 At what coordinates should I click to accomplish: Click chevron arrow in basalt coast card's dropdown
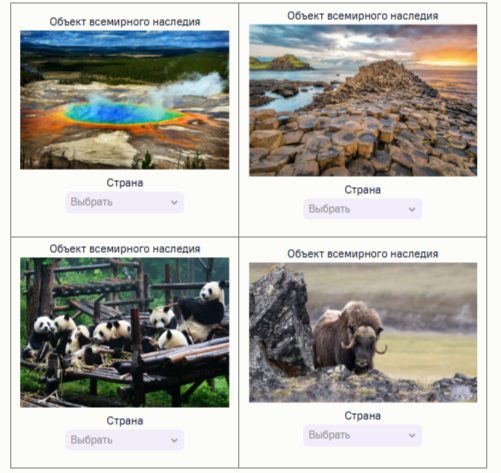coord(412,209)
